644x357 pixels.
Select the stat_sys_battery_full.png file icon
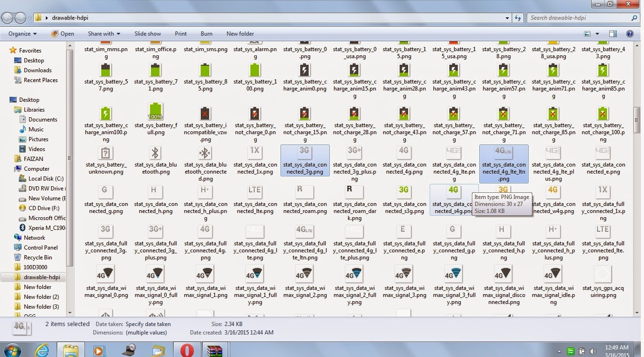(x=155, y=112)
